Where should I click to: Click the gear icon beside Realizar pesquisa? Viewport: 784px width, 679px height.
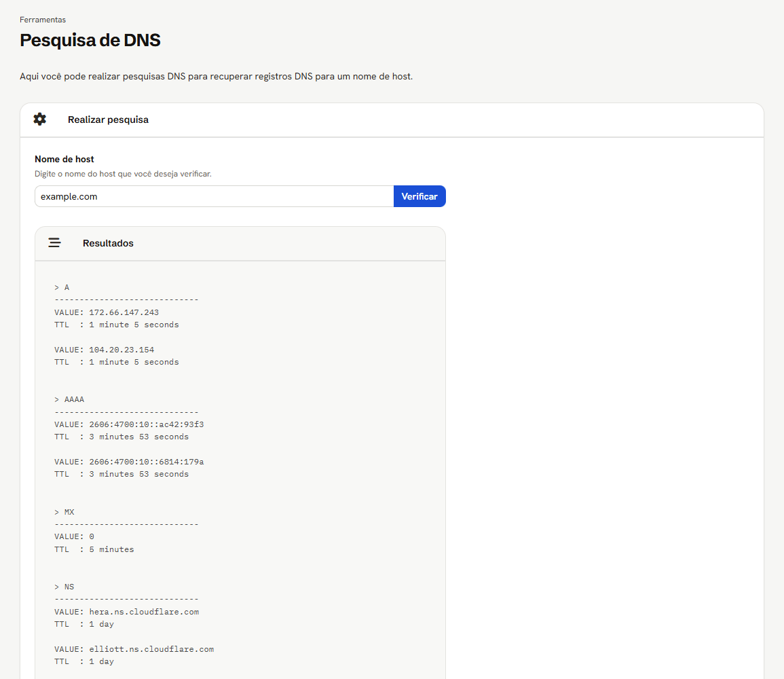click(x=40, y=119)
